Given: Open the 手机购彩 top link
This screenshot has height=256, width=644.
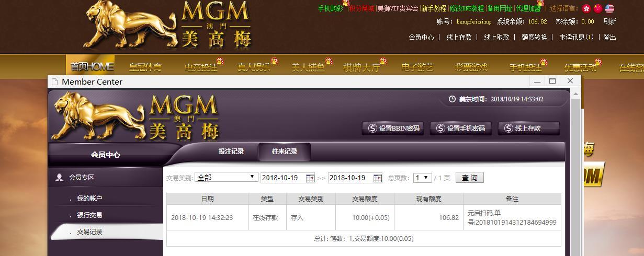Looking at the screenshot, I should click(x=331, y=8).
